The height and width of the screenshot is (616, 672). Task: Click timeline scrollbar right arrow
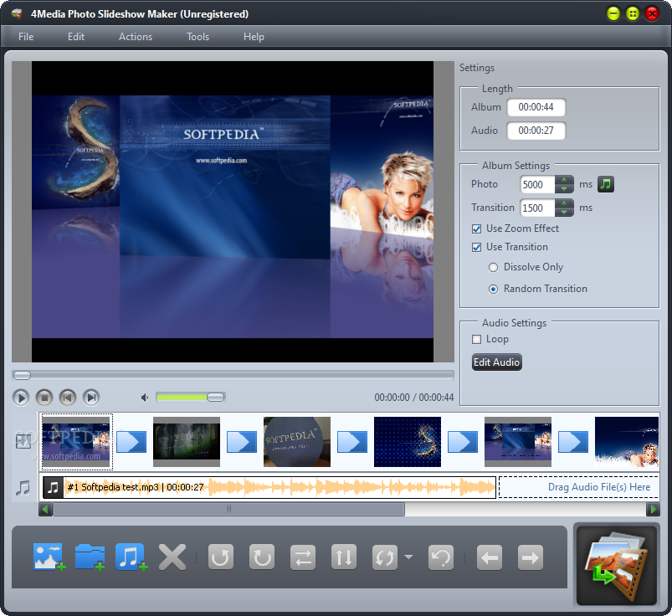[x=653, y=509]
